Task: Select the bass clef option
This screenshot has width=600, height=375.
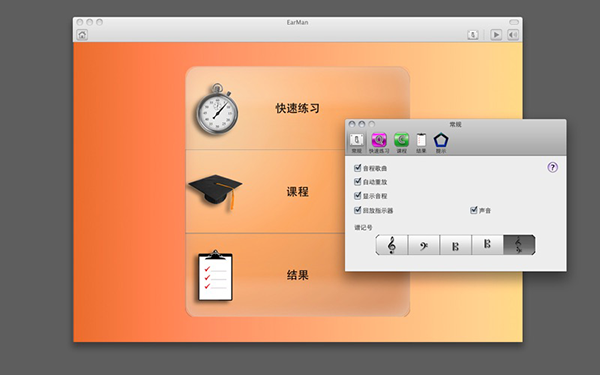Action: [424, 245]
